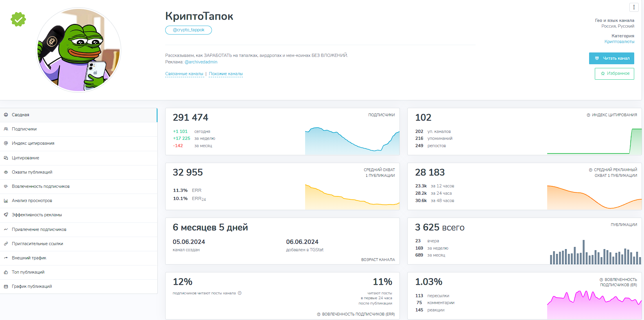Click the Привлечение подписчиков trend icon
Image resolution: width=644 pixels, height=320 pixels.
[6, 229]
